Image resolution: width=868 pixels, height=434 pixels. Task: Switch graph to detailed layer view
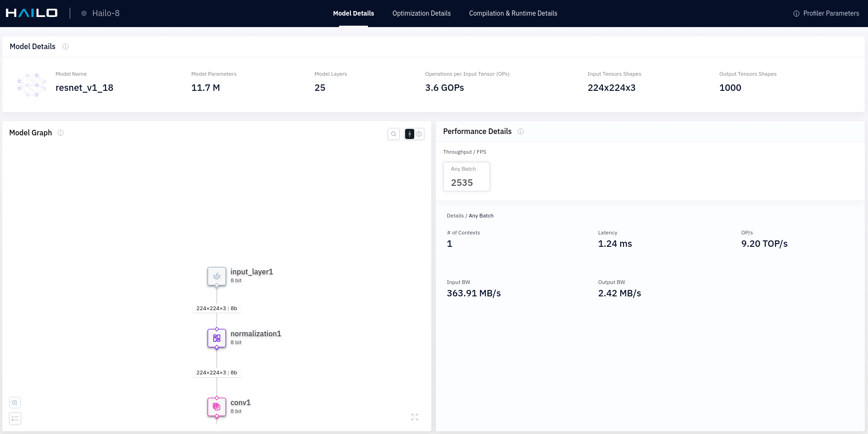[419, 134]
